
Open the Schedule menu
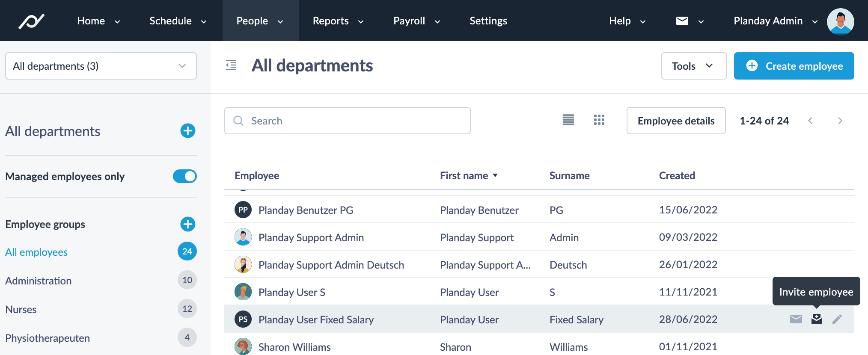point(178,21)
